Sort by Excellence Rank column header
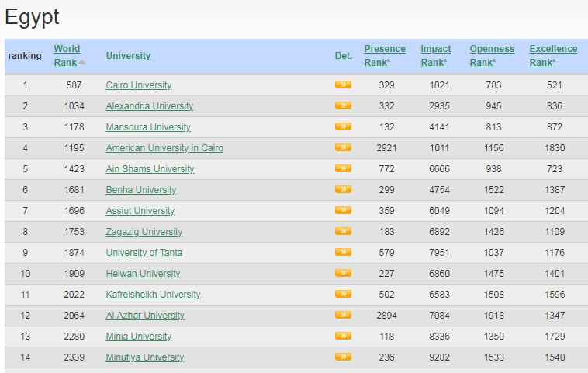This screenshot has width=588, height=373. (553, 55)
